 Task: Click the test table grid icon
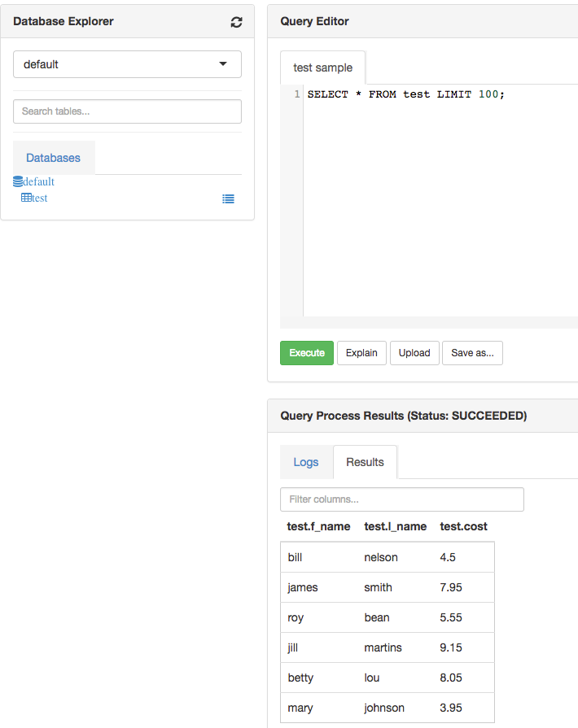(x=27, y=198)
